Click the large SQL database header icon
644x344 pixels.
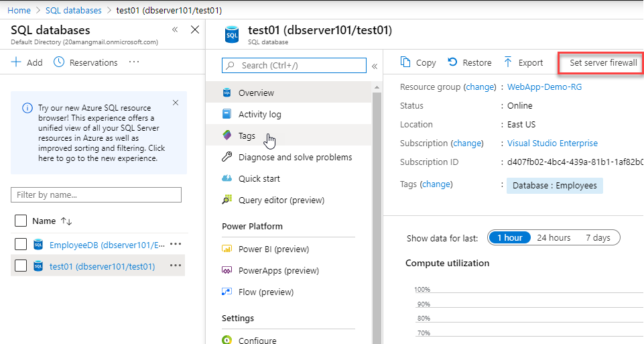click(x=232, y=34)
